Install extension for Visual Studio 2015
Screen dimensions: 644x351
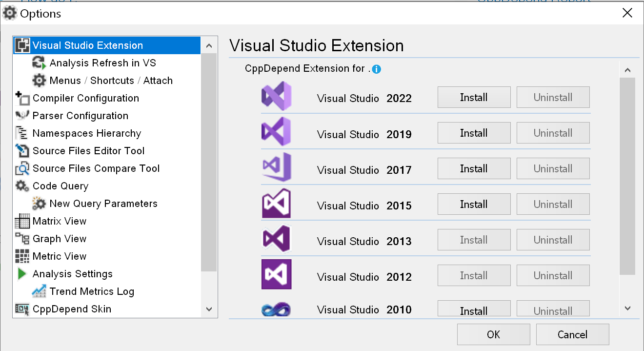474,204
